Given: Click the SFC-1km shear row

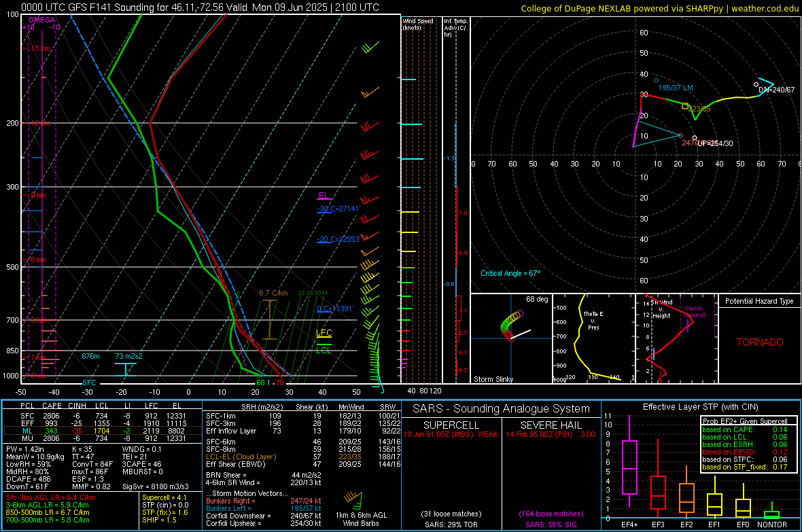Looking at the screenshot, I should coord(303,416).
